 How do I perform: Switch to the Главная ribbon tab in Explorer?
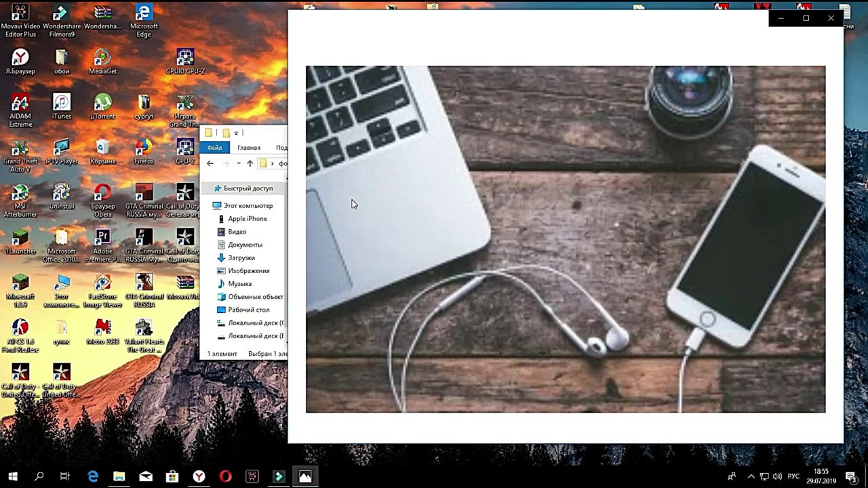click(249, 148)
